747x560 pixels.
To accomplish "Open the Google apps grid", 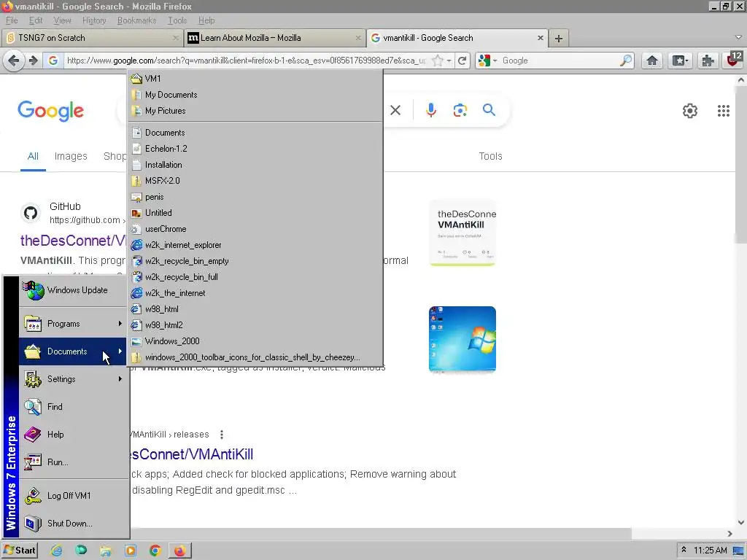I will (723, 111).
